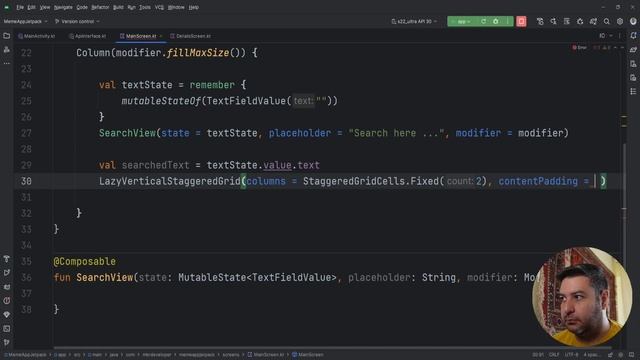The width and height of the screenshot is (640, 360).
Task: Open the list-style right sidebar icon
Action: (633, 91)
